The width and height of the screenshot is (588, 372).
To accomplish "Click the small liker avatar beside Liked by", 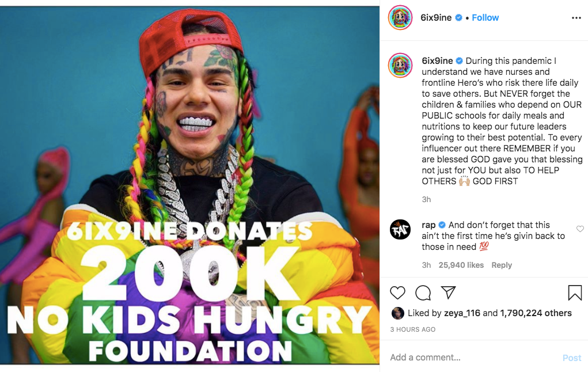I will 397,313.
